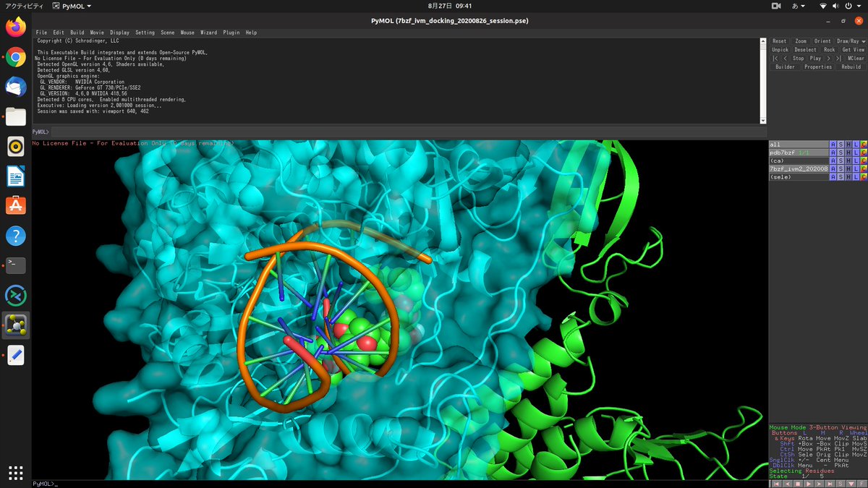Click state step-forward icon at bottom
868x488 pixels.
(819, 483)
